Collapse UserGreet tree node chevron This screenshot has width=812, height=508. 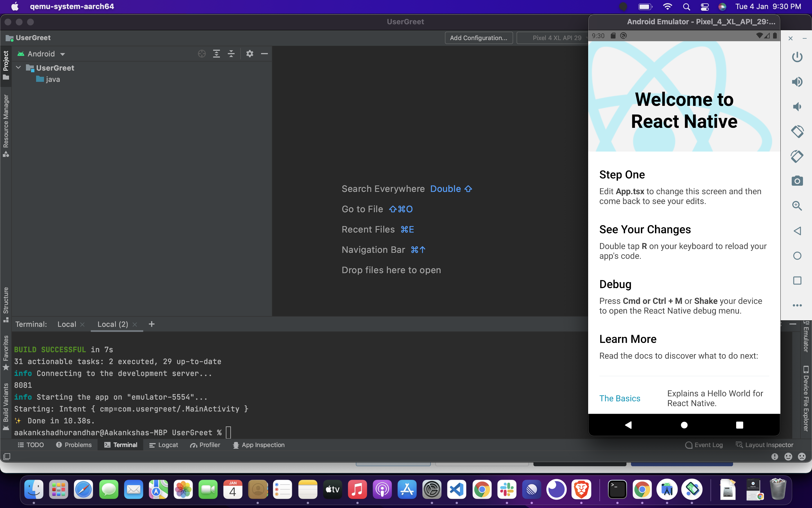[x=19, y=68]
